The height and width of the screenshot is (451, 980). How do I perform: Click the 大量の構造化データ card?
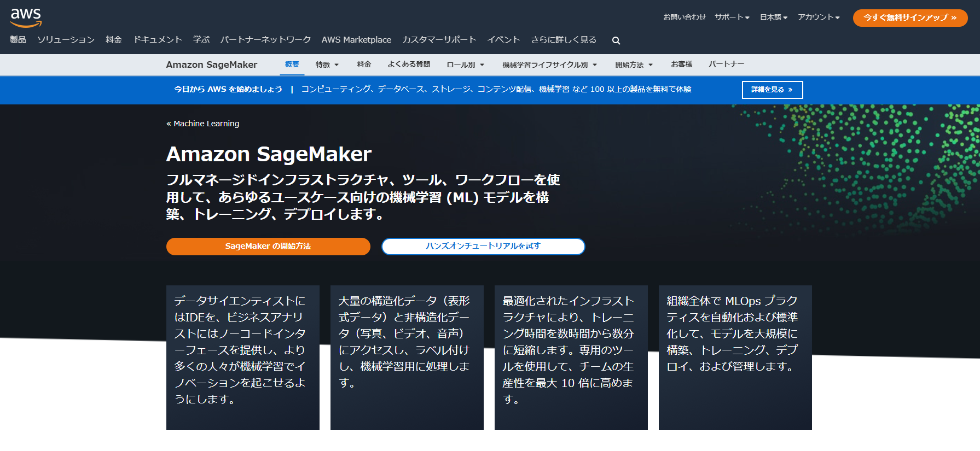tap(407, 358)
